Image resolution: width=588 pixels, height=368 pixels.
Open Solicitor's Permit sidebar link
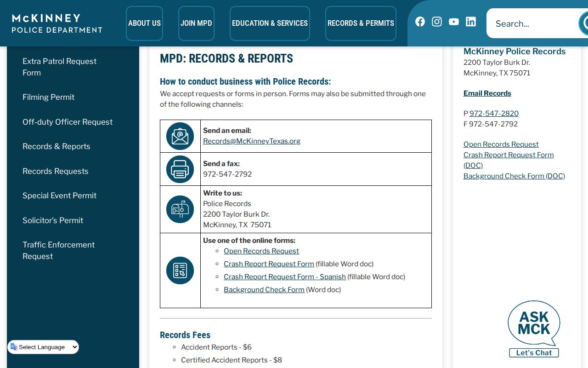tap(53, 220)
